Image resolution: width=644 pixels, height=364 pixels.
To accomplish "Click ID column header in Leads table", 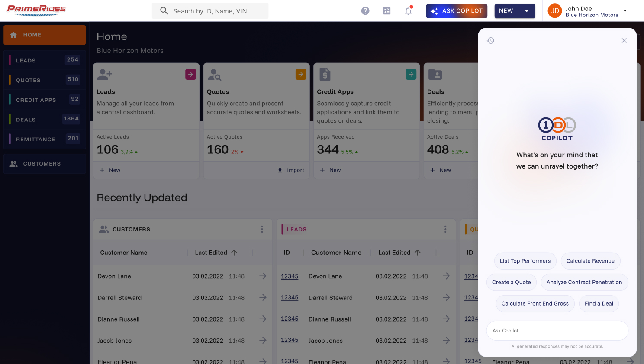I will click(x=287, y=253).
